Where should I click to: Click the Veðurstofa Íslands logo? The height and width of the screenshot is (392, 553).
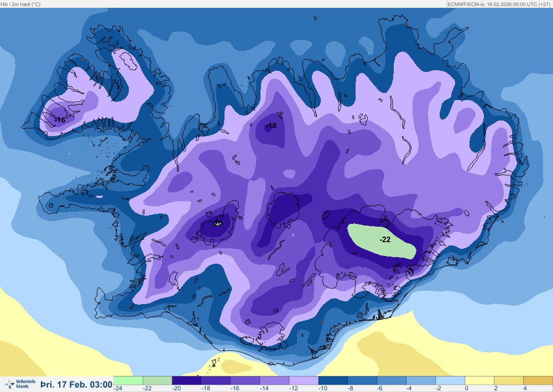pyautogui.click(x=20, y=384)
